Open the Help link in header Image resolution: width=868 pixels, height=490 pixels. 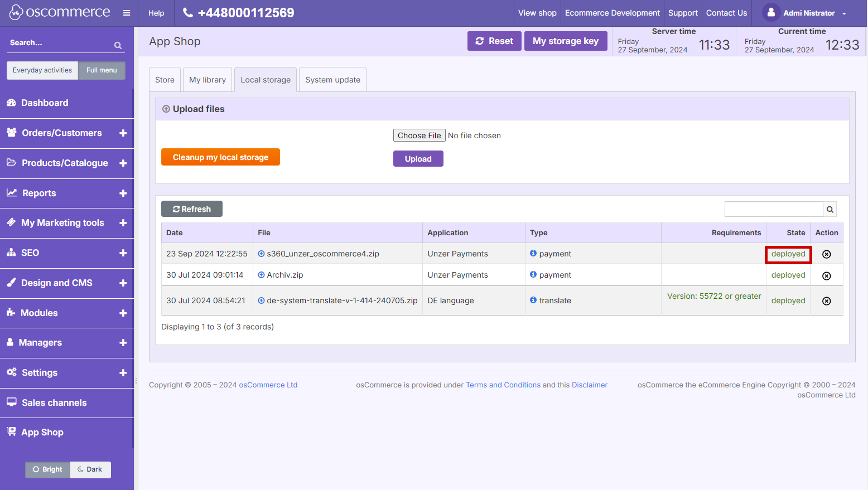[x=156, y=13]
